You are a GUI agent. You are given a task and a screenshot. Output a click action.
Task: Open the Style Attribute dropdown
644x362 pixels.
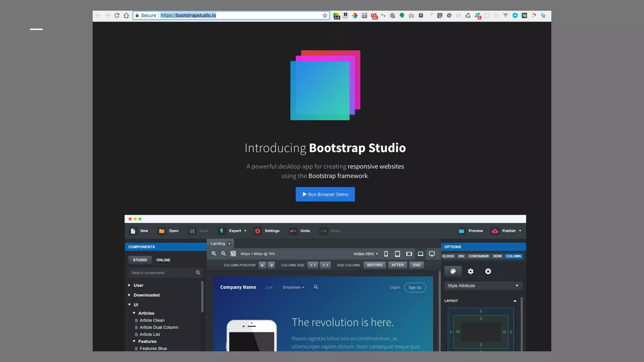(x=483, y=286)
